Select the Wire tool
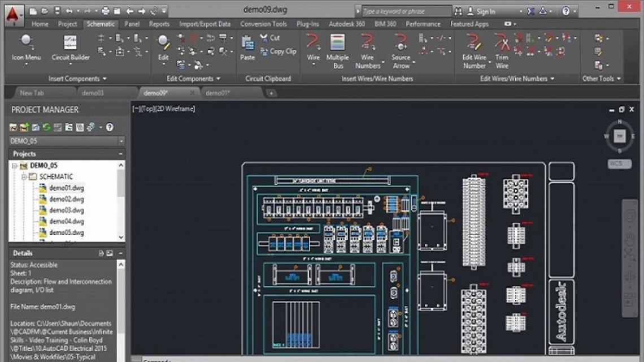644x362 pixels. 313,49
